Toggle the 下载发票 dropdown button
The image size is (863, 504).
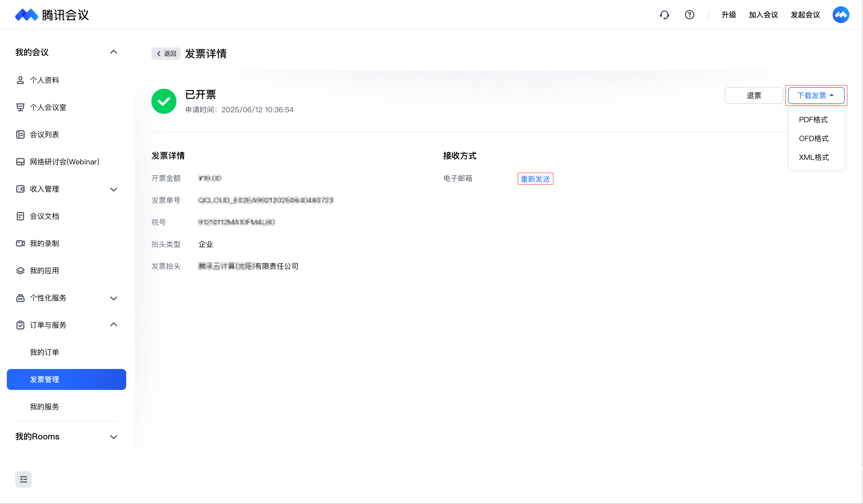coord(816,96)
